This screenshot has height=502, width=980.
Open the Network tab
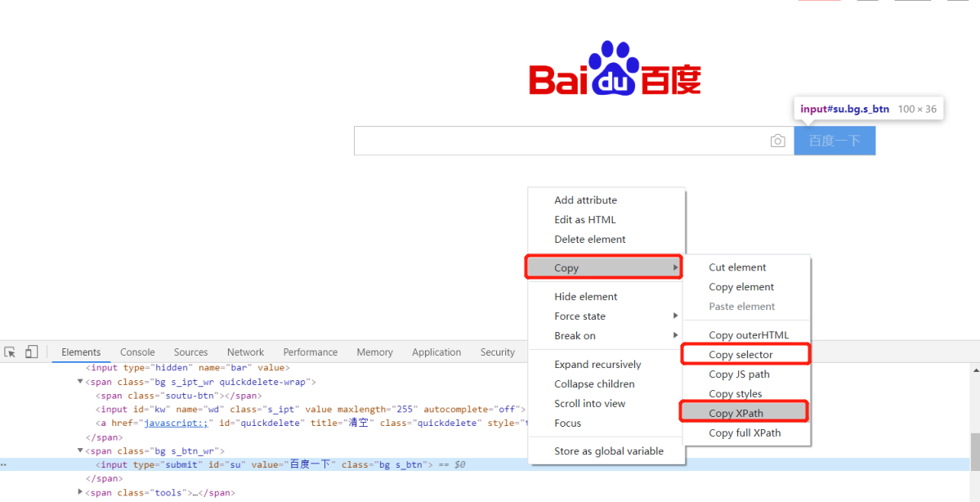click(x=245, y=352)
